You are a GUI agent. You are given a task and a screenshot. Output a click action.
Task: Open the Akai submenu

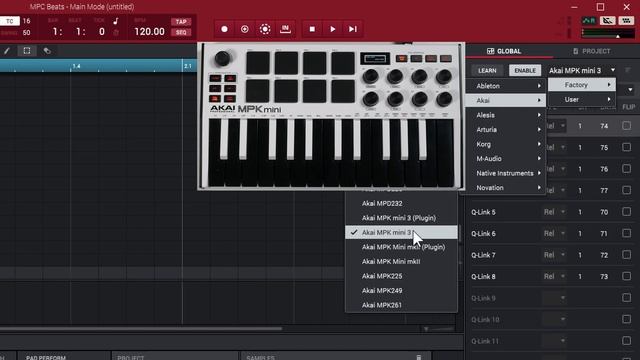click(506, 100)
